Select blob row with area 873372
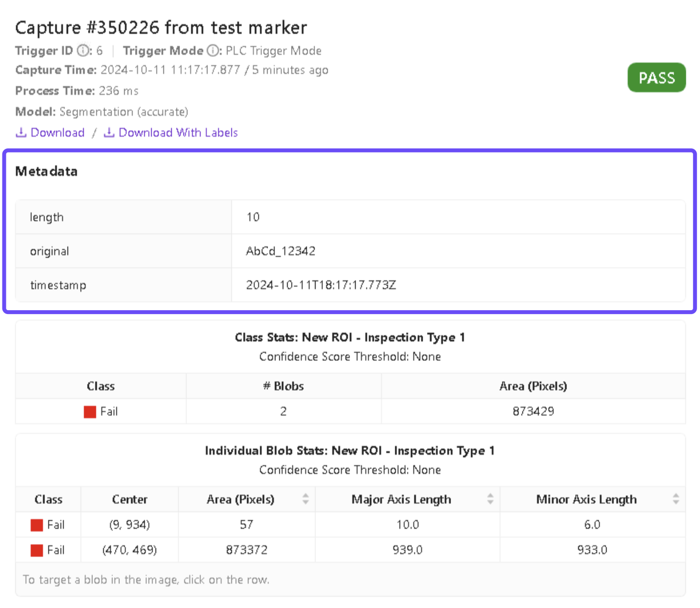 tap(247, 550)
